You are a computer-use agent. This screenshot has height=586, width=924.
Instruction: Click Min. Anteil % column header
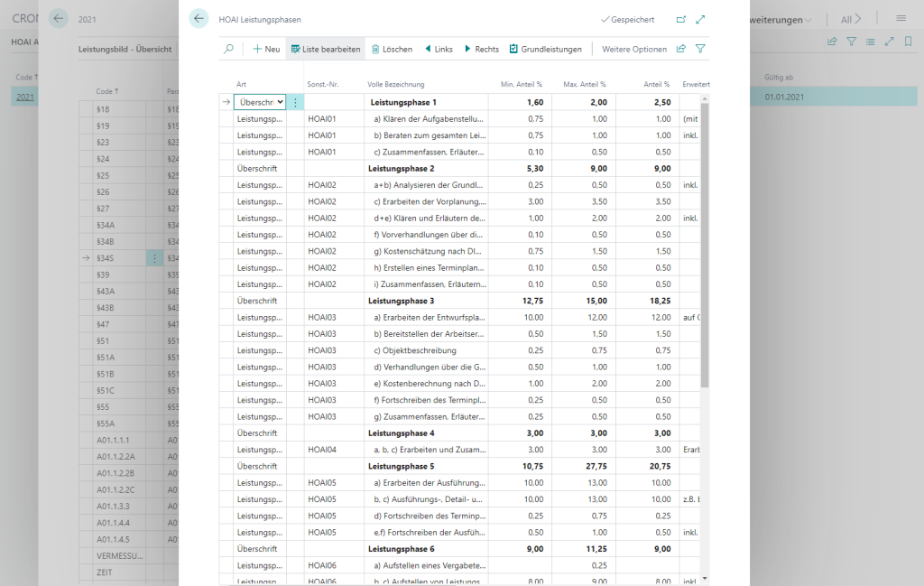(x=522, y=84)
